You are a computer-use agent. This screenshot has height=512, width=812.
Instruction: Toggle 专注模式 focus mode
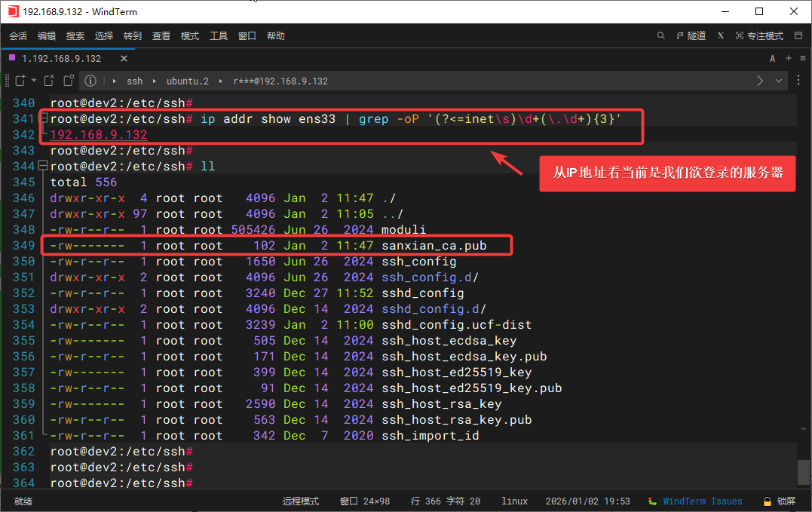coord(759,35)
